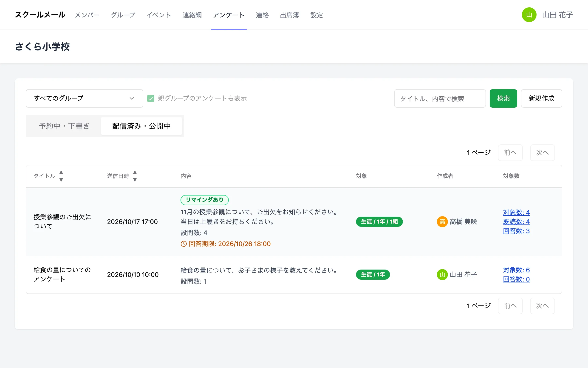
Task: Click the clock icon beside 回答期限
Action: (184, 244)
